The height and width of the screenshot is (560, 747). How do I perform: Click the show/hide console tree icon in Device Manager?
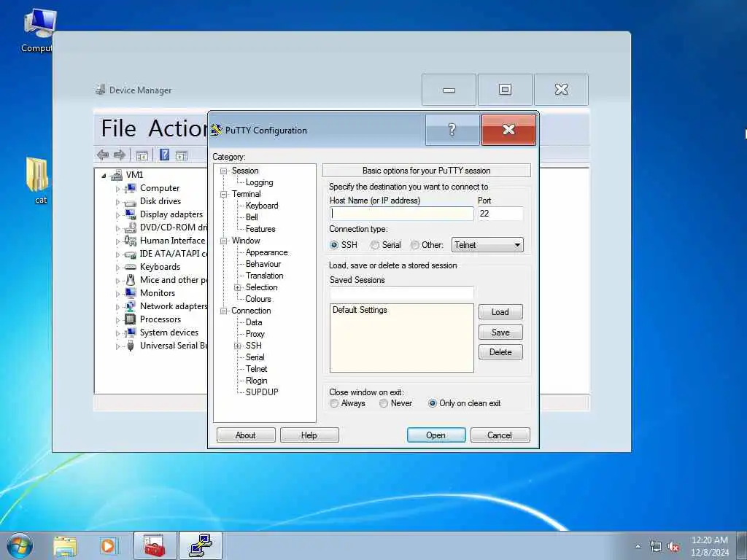[x=142, y=155]
